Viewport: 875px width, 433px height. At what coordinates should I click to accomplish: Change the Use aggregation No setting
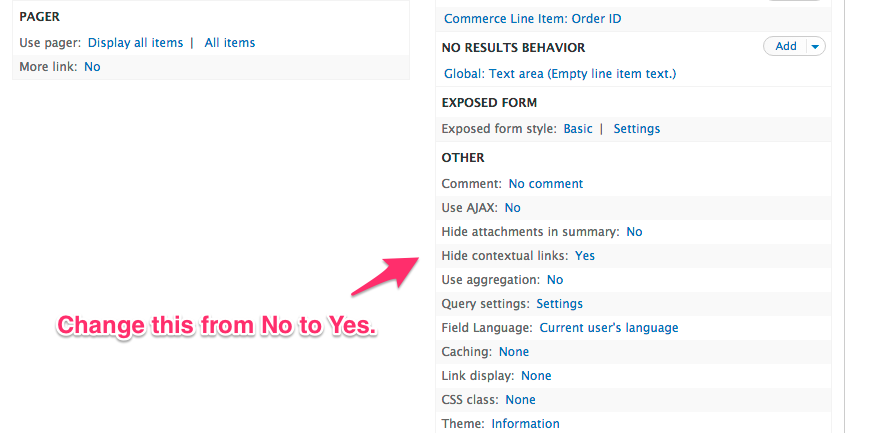[555, 280]
